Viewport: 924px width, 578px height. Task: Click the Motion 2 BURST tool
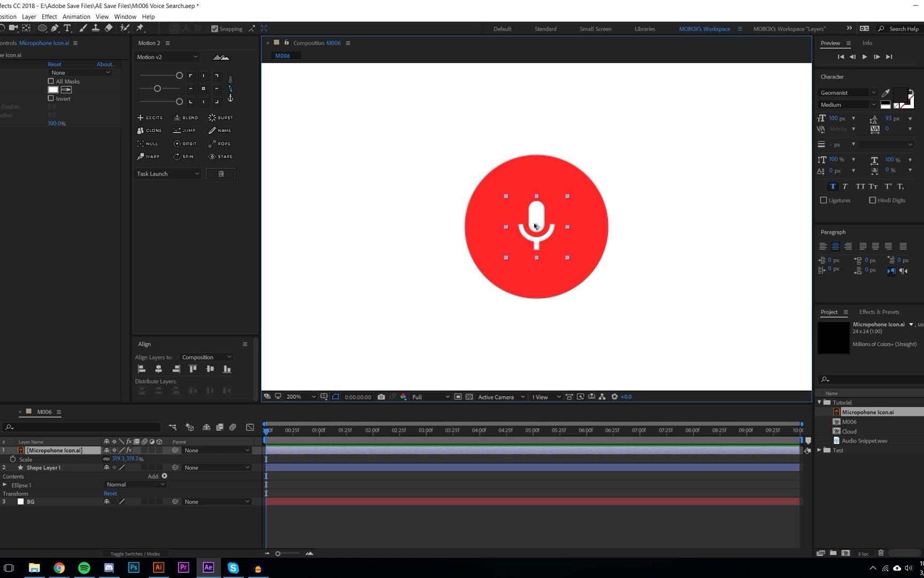pos(221,118)
